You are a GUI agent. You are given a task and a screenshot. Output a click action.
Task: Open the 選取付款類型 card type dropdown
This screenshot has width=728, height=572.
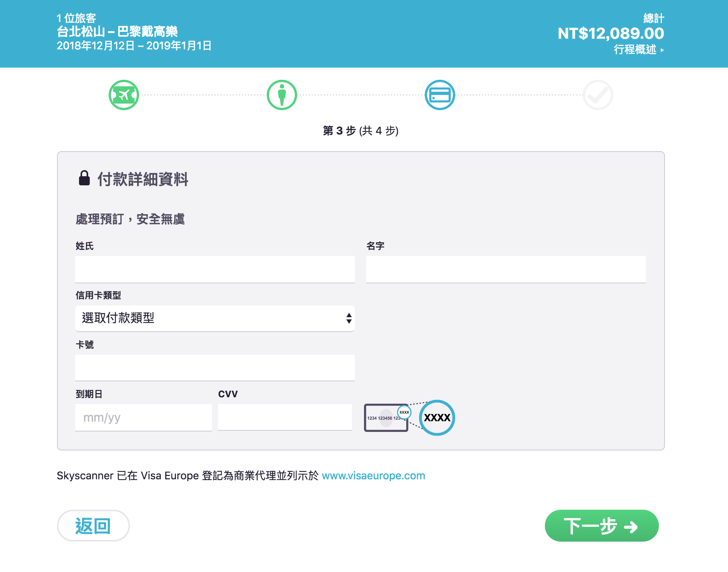pyautogui.click(x=215, y=318)
